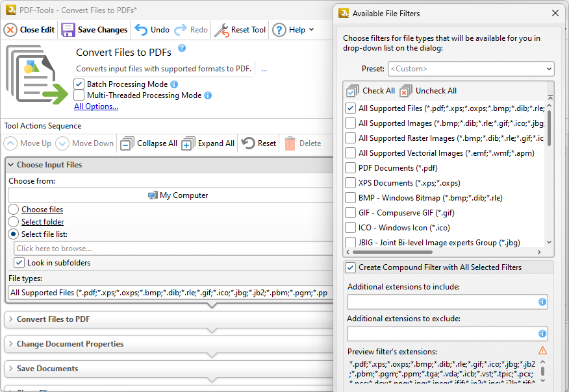569x392 pixels.
Task: Check the GIF - Compuserve GIF filter
Action: pos(350,212)
